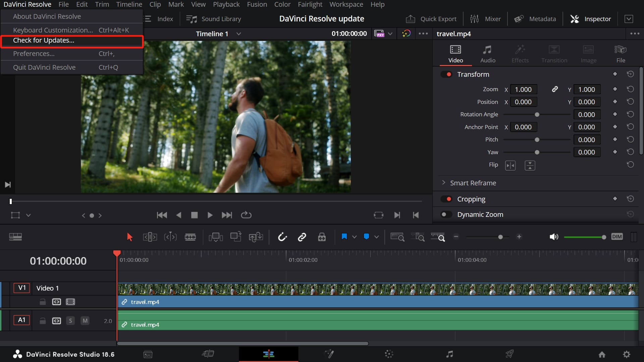Click the blue flag marker icon
Viewport: 644px width, 362px height.
tap(344, 237)
